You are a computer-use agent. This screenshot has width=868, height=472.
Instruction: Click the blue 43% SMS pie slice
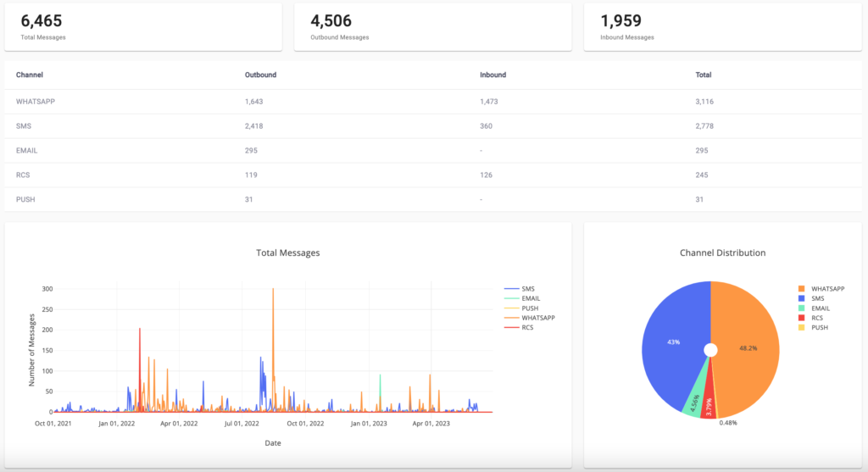coord(673,342)
